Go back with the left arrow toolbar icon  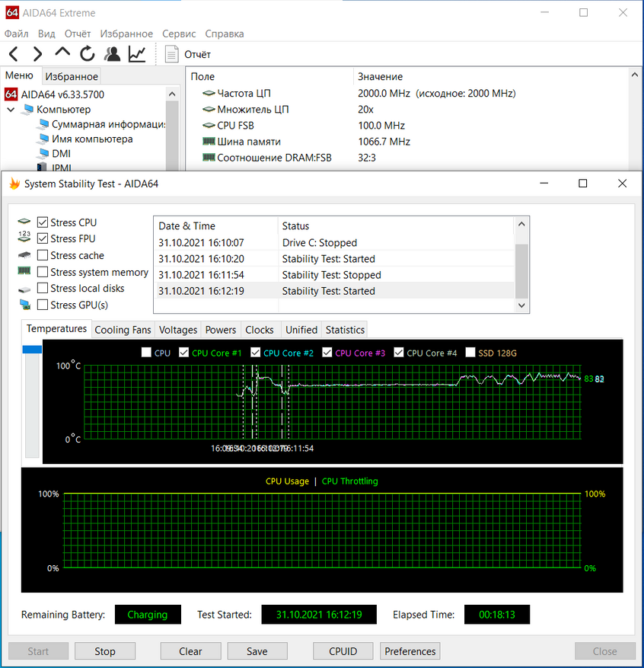pyautogui.click(x=14, y=54)
